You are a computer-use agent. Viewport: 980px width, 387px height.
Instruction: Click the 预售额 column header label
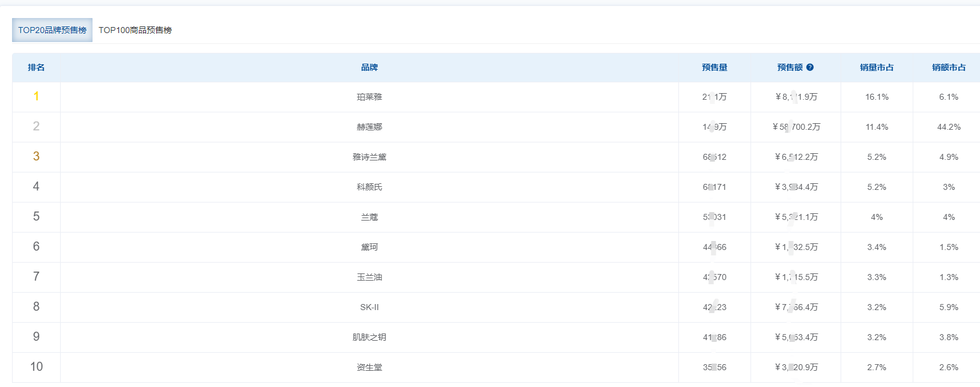pos(790,67)
